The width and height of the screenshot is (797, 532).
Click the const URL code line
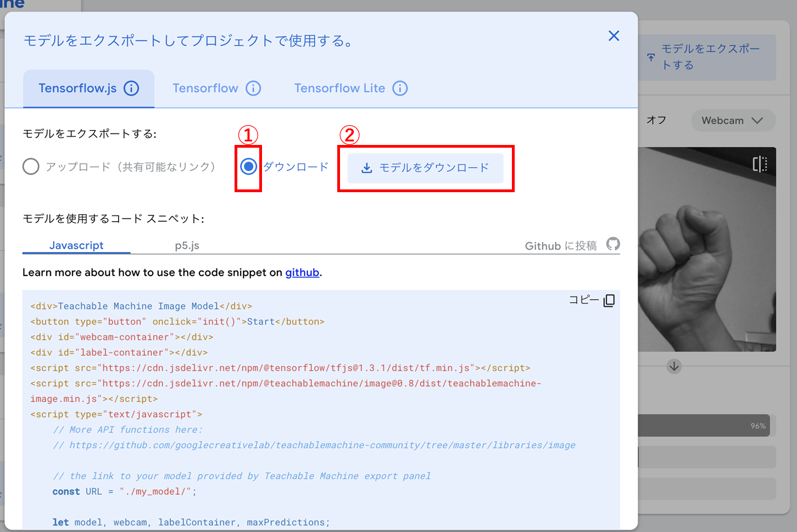pyautogui.click(x=125, y=491)
